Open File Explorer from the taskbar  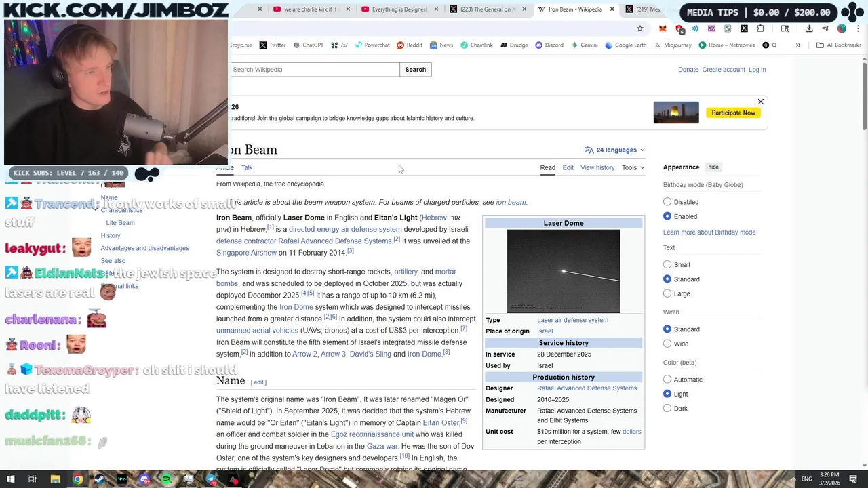tap(55, 479)
